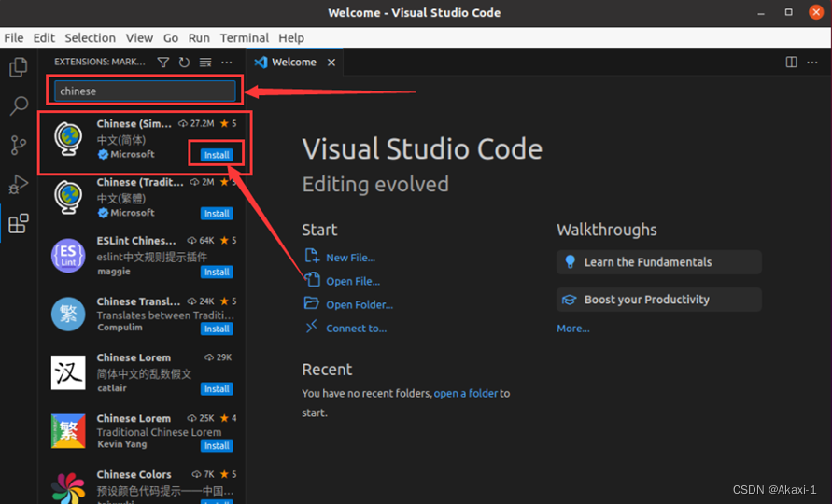Screen dimensions: 832x504
Task: Open the Edit menu
Action: point(44,38)
